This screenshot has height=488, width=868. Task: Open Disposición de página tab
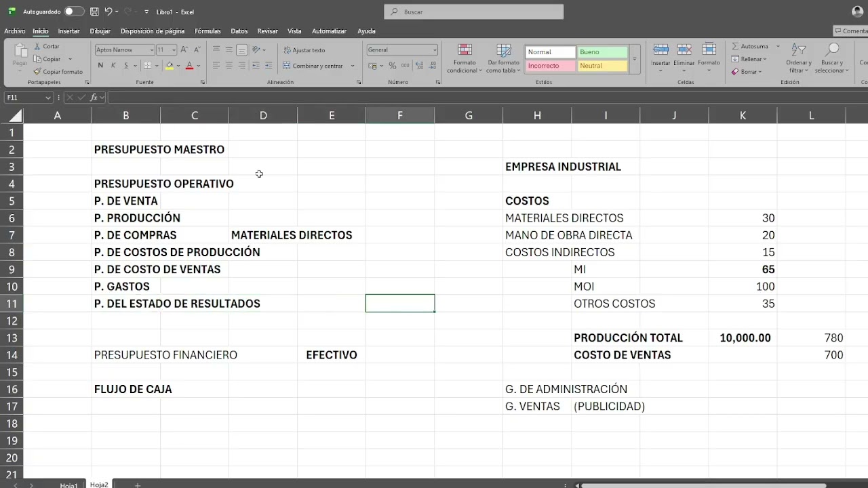pos(153,31)
